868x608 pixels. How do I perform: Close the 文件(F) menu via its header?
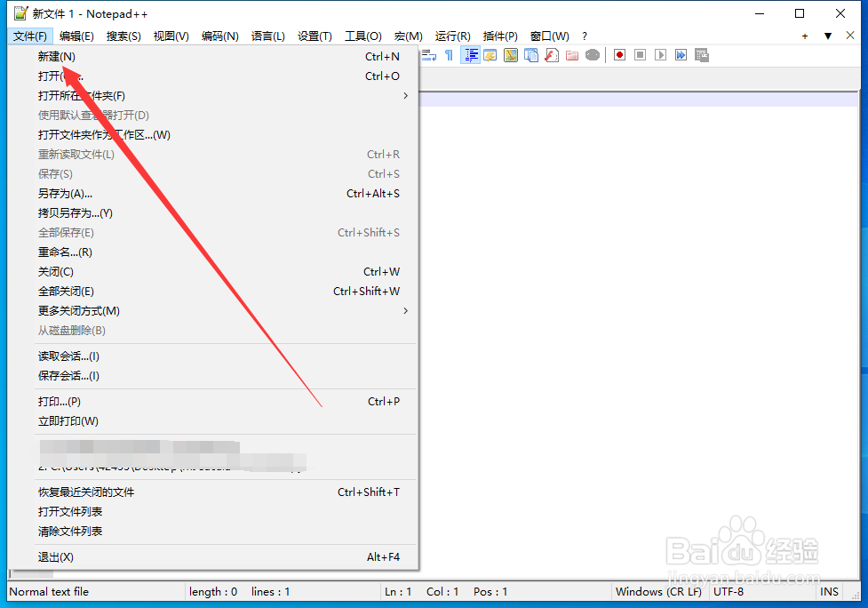point(30,36)
